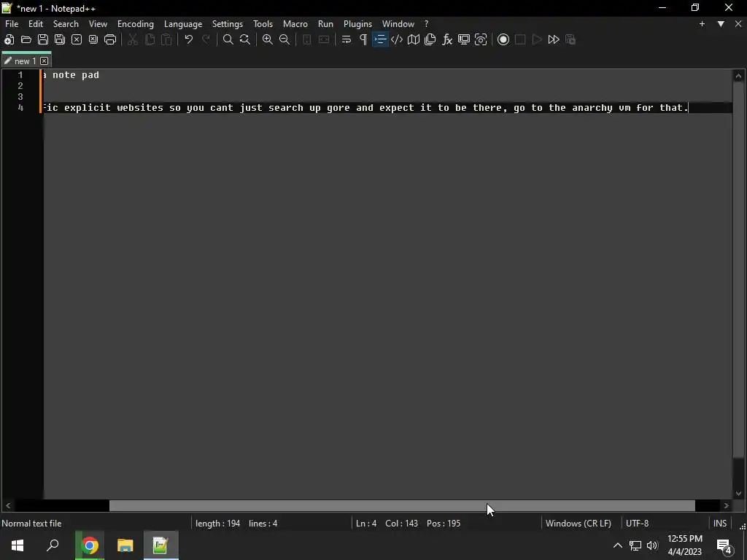Viewport: 747px width, 560px height.
Task: Place the cursor in "note pad" text
Action: point(76,75)
